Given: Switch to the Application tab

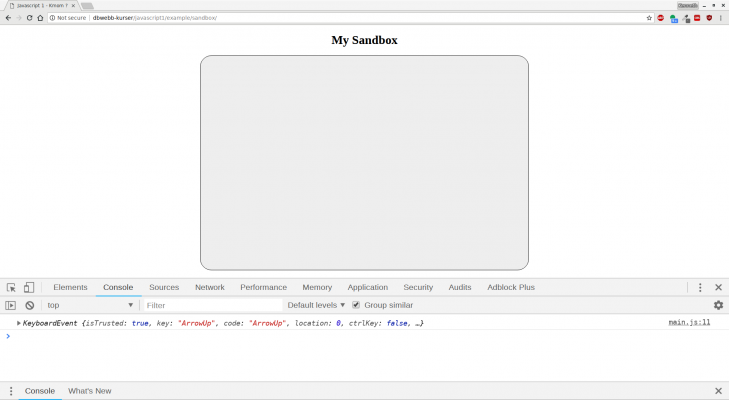Looking at the screenshot, I should click(x=368, y=287).
